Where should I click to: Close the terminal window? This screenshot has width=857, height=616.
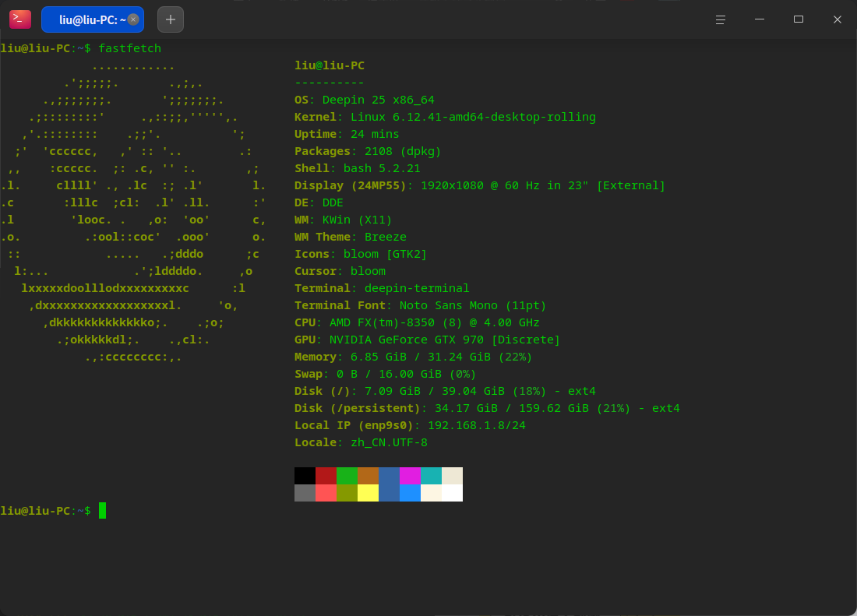click(838, 19)
